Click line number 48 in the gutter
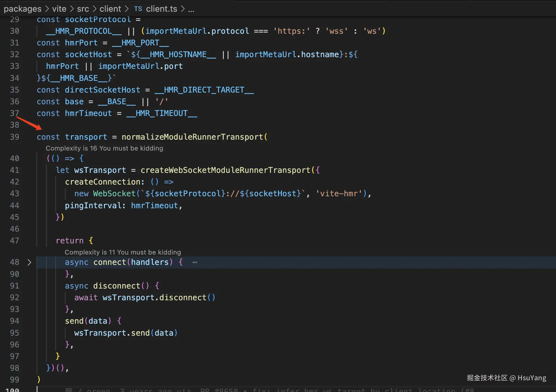Screen dimensions: 556x392 pos(15,262)
